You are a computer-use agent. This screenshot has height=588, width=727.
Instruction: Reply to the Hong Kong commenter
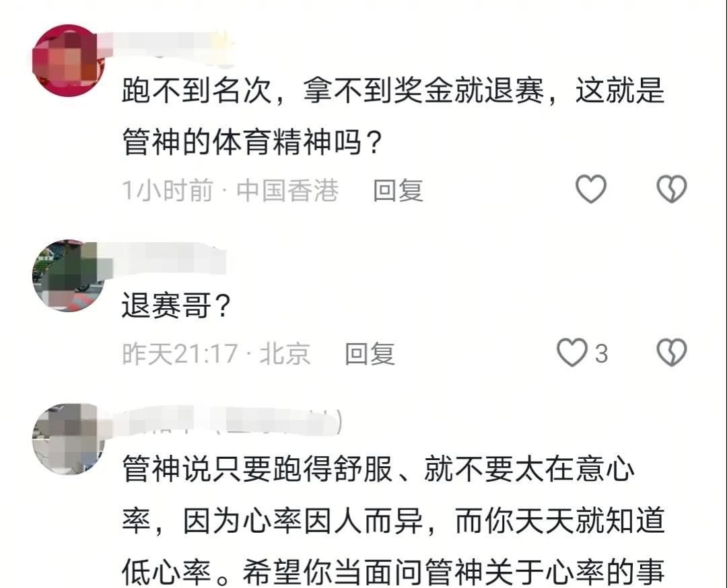[398, 190]
